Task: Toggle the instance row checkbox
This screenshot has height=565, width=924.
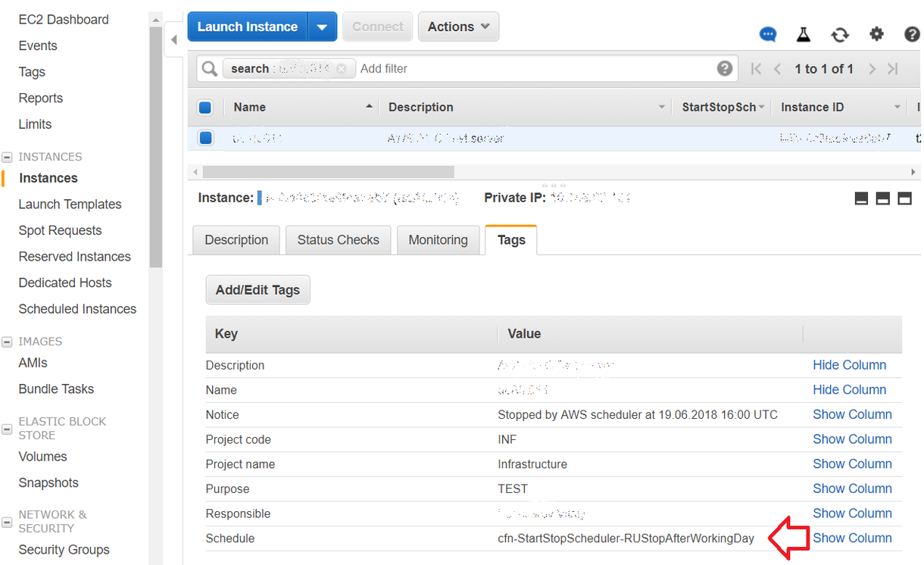Action: (x=205, y=138)
